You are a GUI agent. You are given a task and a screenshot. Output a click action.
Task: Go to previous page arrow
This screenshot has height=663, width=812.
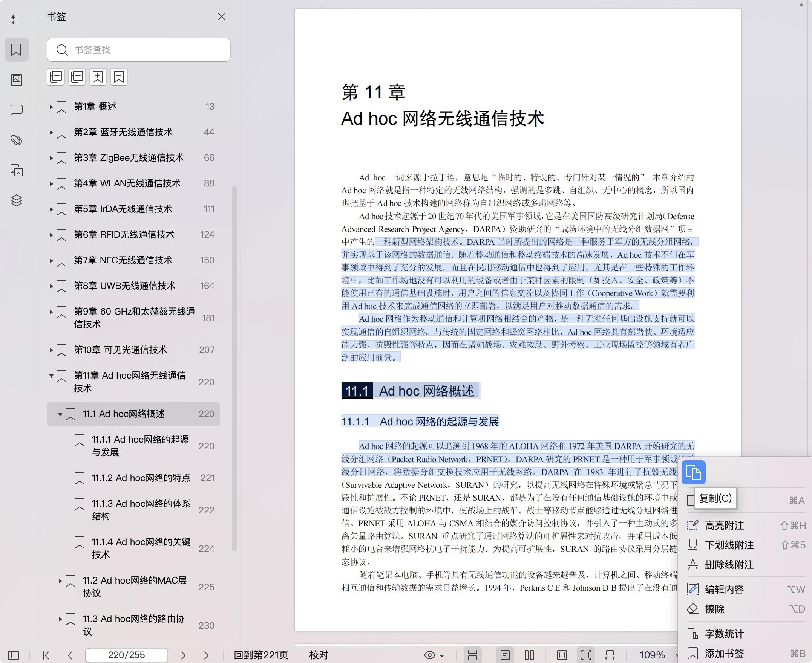[x=70, y=655]
